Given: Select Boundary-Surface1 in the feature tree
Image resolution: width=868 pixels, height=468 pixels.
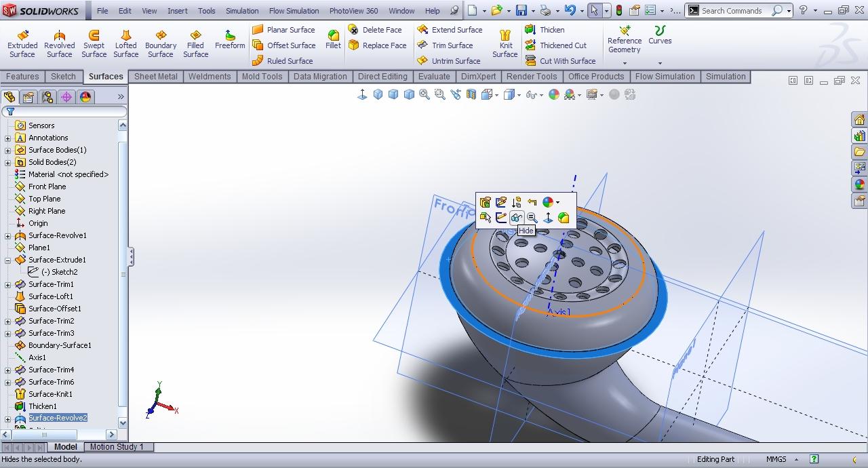Looking at the screenshot, I should tap(60, 345).
